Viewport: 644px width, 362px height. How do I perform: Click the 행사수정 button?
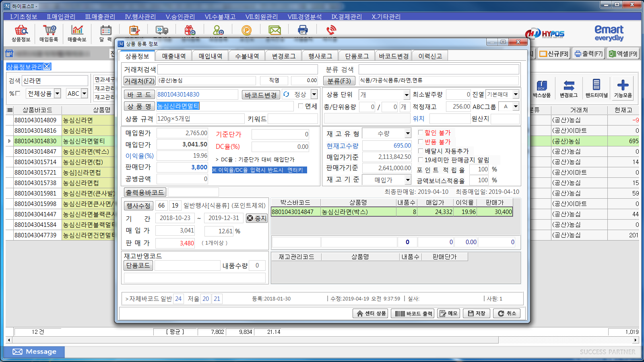coord(138,206)
